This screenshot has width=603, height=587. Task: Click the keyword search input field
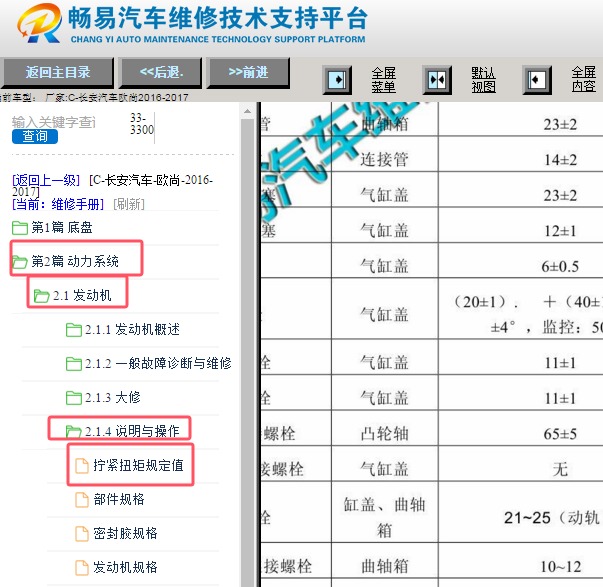pos(54,122)
